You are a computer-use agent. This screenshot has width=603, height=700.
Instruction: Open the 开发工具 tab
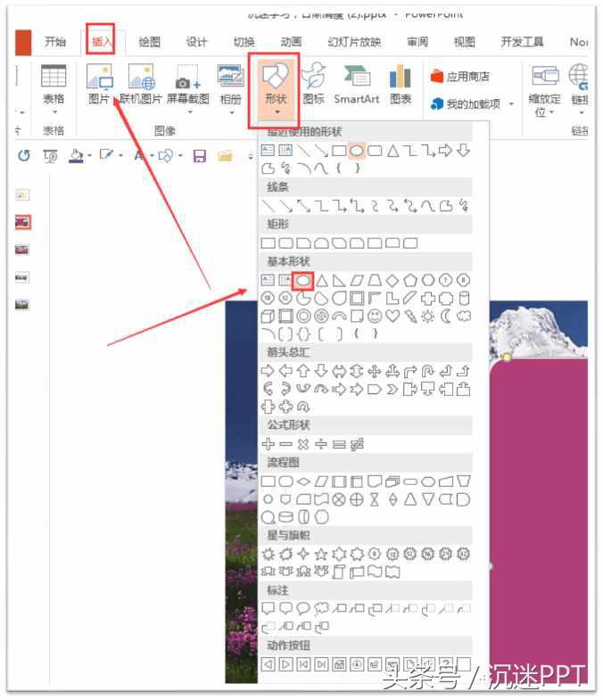pos(522,42)
